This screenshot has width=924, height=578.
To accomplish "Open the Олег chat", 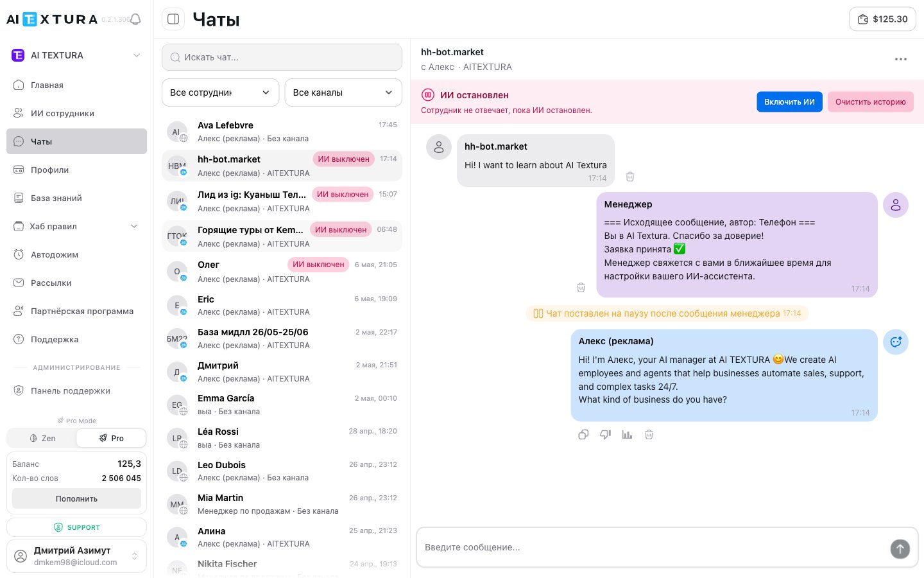I will (282, 272).
